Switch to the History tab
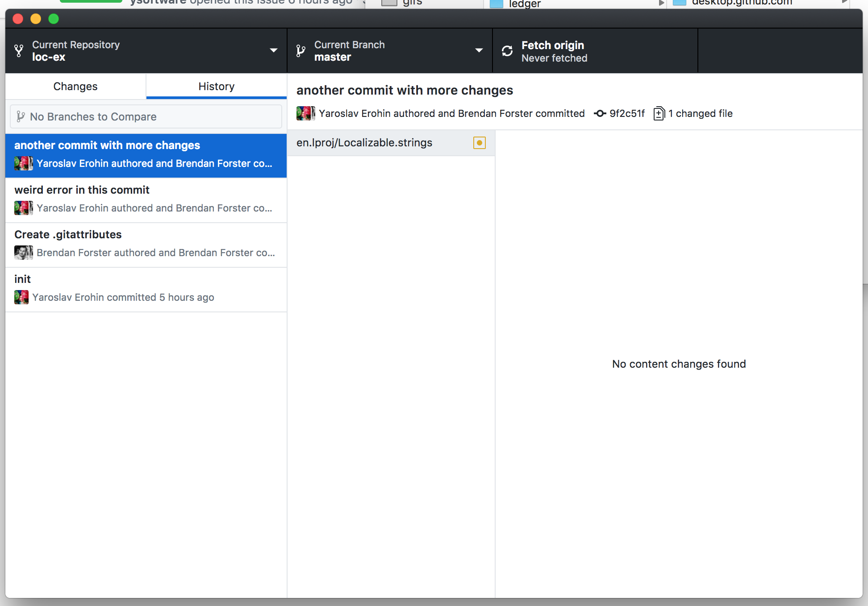This screenshot has height=606, width=868. pos(216,86)
